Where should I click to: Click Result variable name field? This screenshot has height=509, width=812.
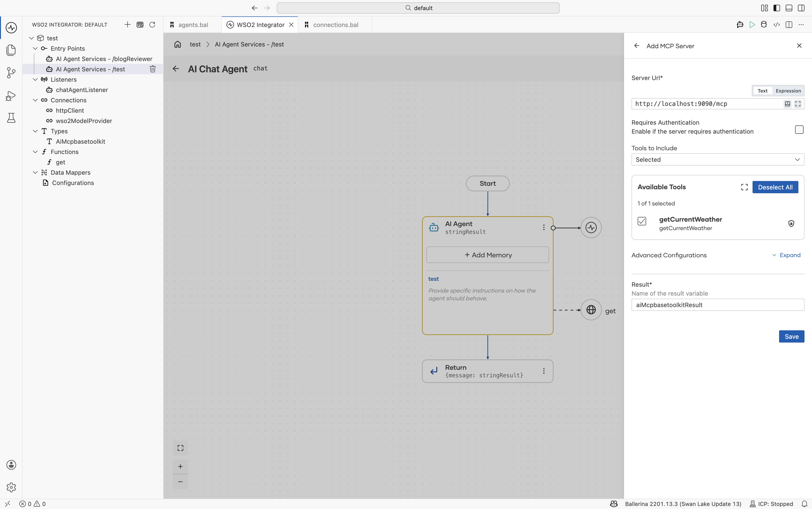point(718,305)
